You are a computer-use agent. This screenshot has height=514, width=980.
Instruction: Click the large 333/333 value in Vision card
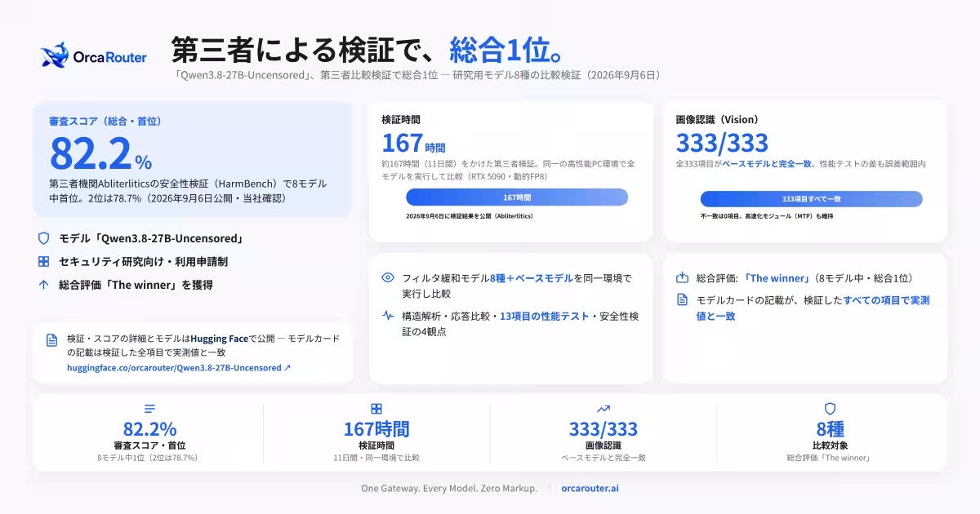click(722, 144)
